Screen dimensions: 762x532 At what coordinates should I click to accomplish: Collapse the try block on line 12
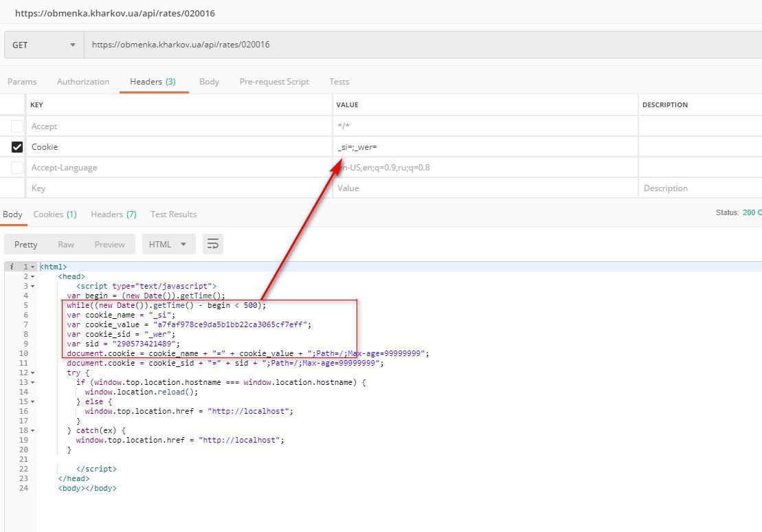(x=33, y=373)
